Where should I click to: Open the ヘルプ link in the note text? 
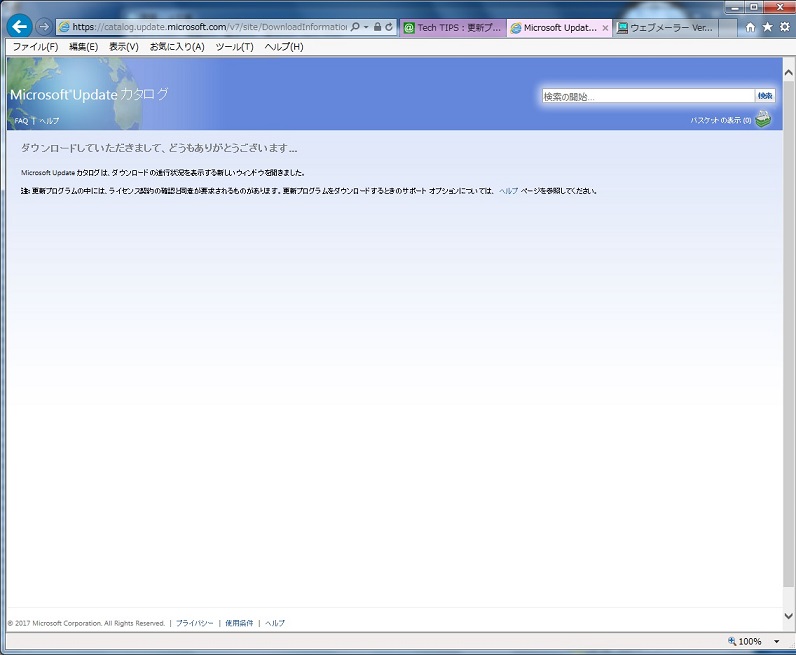(508, 191)
